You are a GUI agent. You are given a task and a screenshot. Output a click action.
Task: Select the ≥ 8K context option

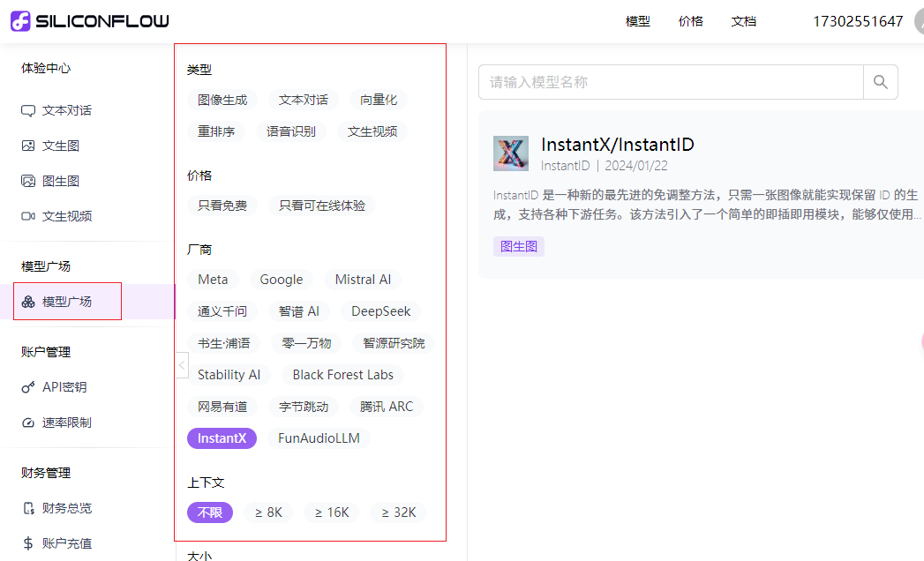[x=268, y=512]
